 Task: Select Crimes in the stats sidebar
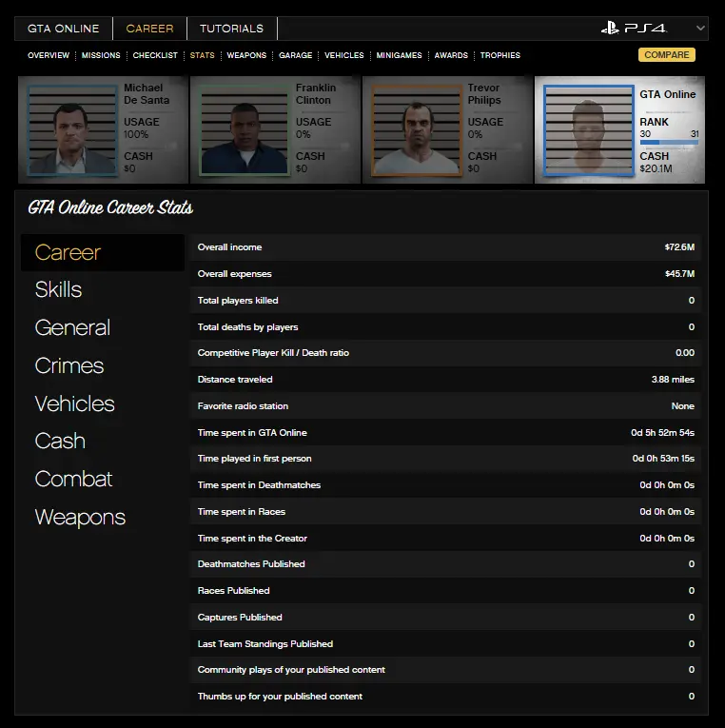click(x=69, y=365)
